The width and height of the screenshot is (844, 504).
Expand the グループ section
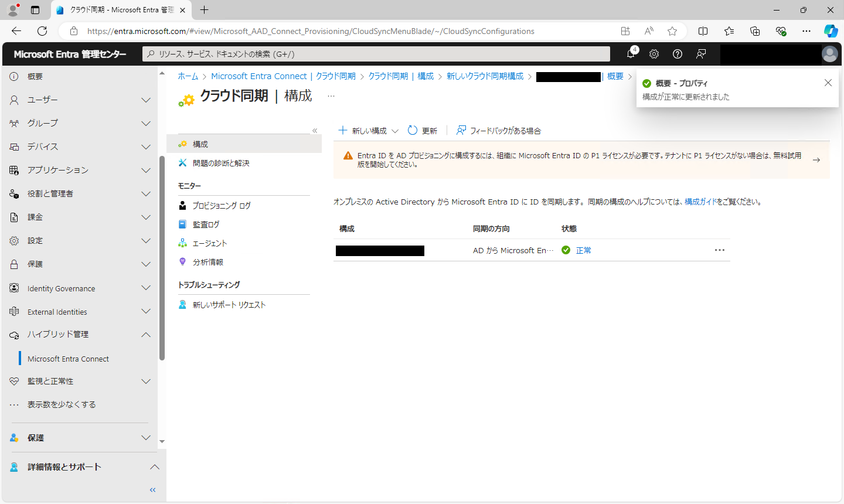[x=146, y=124]
